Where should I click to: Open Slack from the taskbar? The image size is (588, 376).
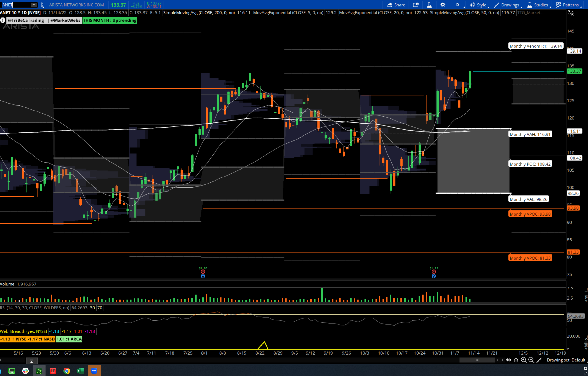pyautogui.click(x=25, y=371)
